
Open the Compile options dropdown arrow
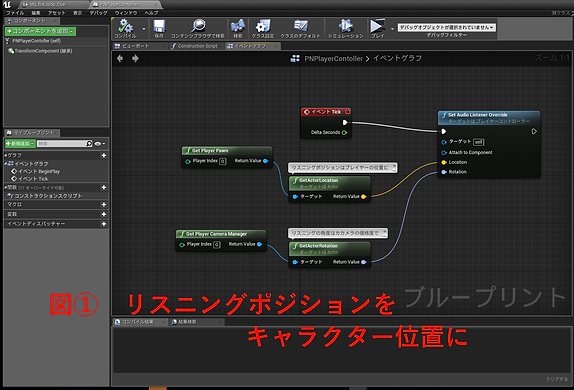click(x=144, y=29)
